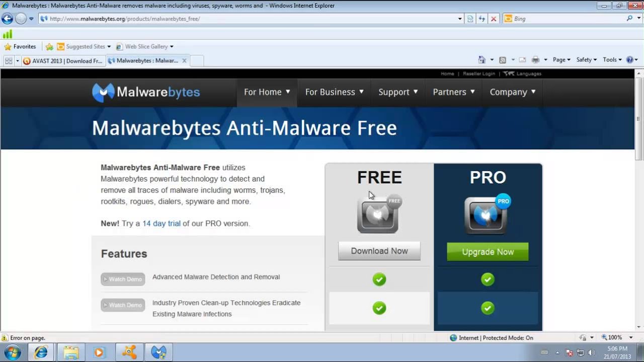Open a new blank tab
644x362 pixels.
197,61
